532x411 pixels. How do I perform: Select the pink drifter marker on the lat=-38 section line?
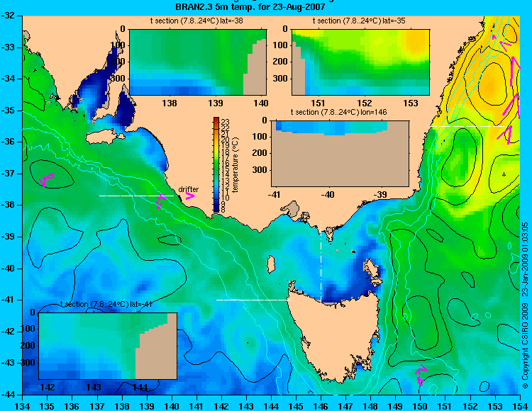(160, 201)
